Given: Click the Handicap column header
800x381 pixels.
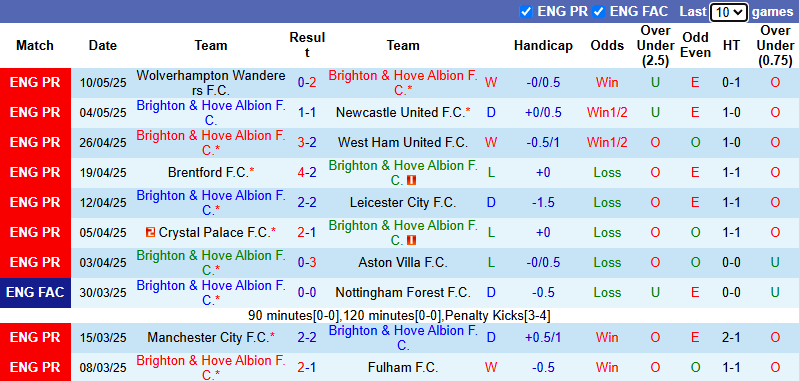Looking at the screenshot, I should (543, 45).
